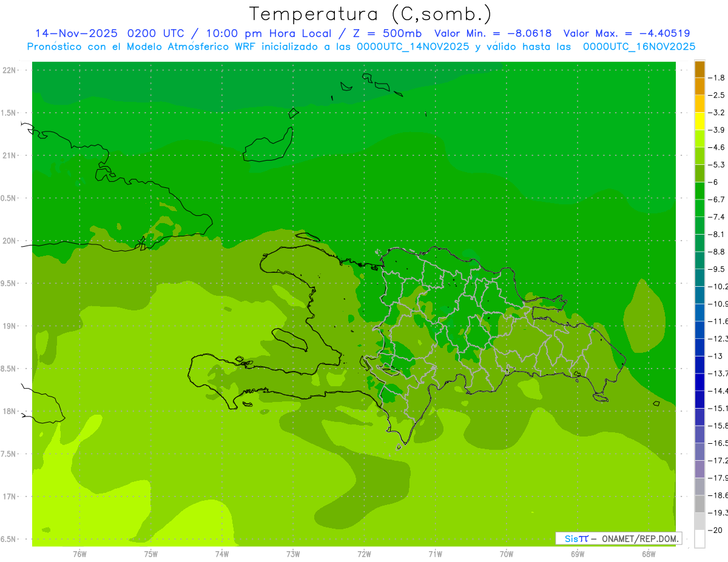The width and height of the screenshot is (728, 562).
Task: Click the 21N latitude axis label
Action: [9, 156]
